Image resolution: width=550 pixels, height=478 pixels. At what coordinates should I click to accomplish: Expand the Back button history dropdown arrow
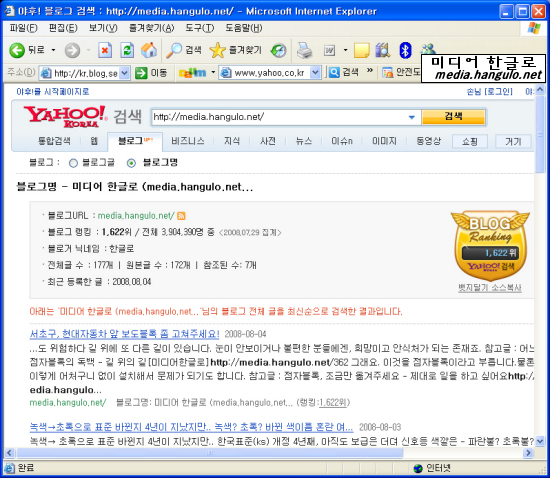pos(53,50)
